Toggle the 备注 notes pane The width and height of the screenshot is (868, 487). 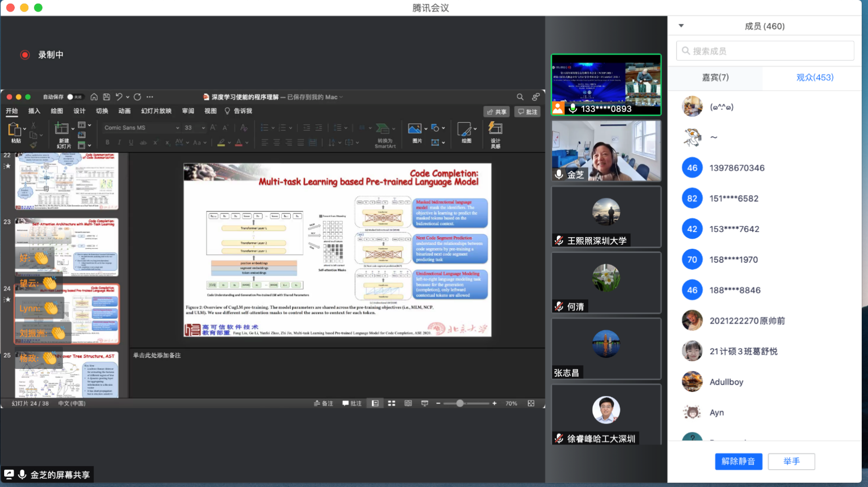[323, 404]
